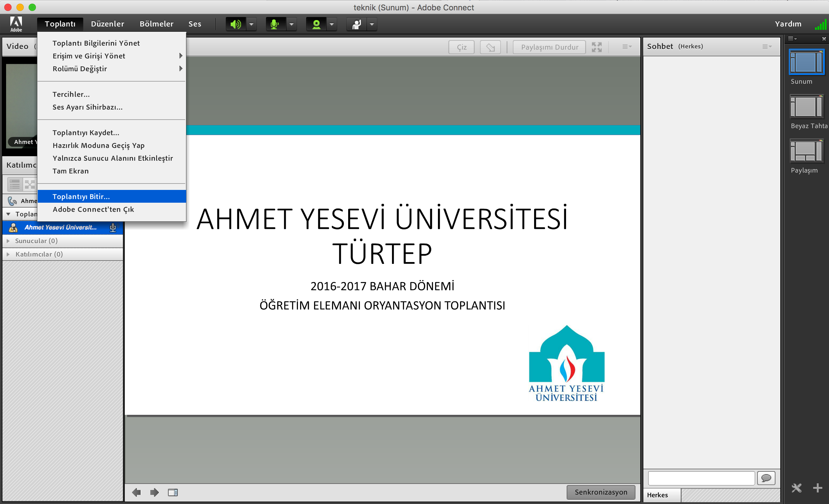This screenshot has width=829, height=504.
Task: Switch attendees to breakout room view icon
Action: [30, 184]
